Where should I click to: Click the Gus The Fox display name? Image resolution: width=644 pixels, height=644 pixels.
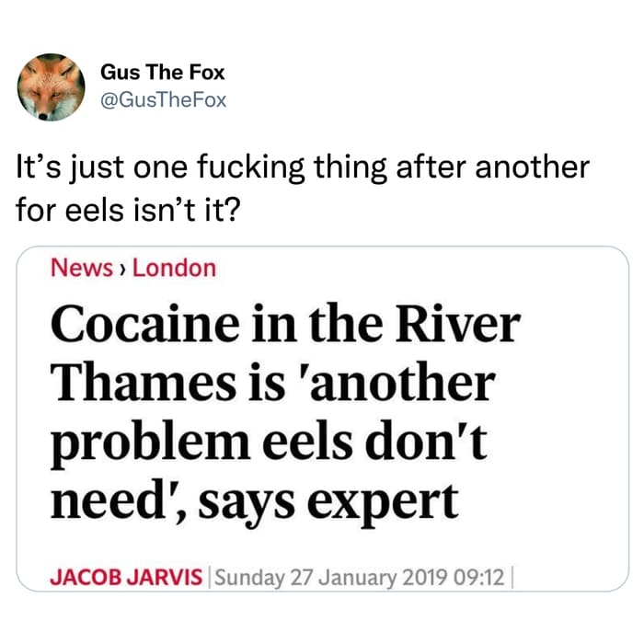[x=162, y=73]
